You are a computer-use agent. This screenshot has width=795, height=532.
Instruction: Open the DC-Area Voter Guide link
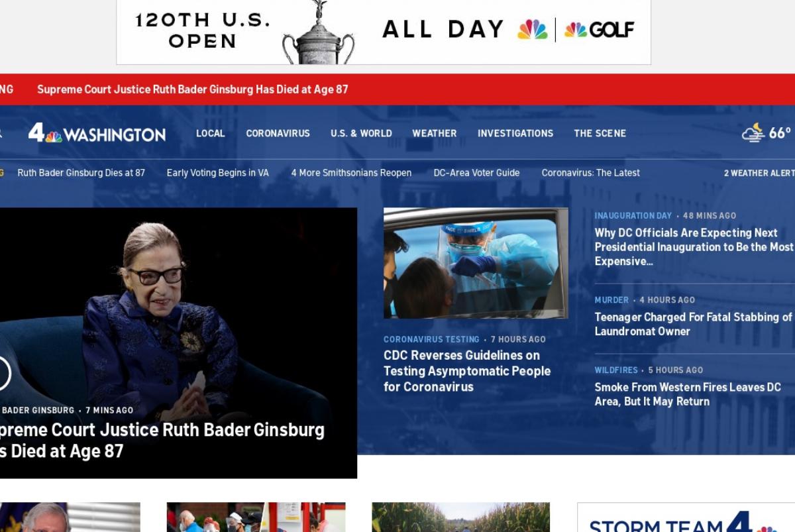coord(476,173)
